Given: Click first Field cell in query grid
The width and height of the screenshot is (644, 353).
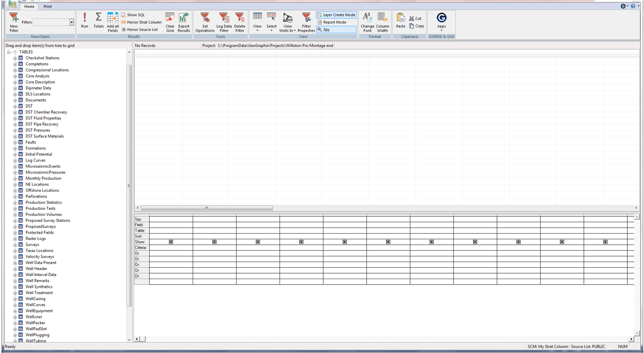Looking at the screenshot, I should click(171, 225).
